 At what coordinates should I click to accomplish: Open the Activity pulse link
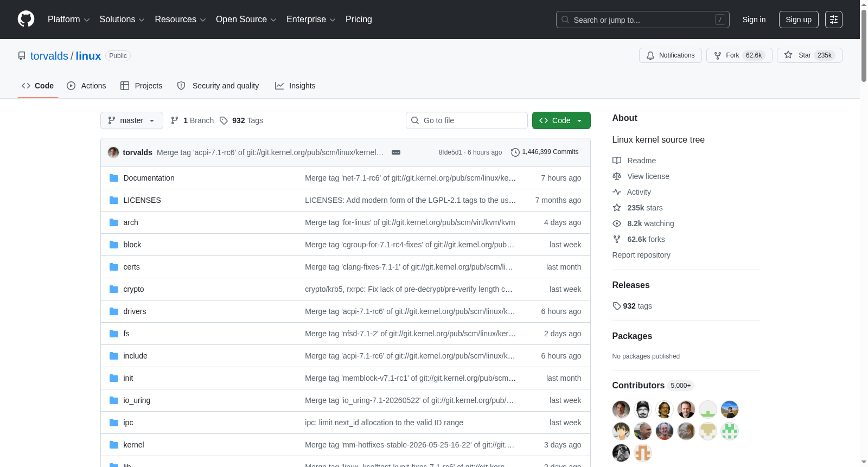tap(631, 192)
